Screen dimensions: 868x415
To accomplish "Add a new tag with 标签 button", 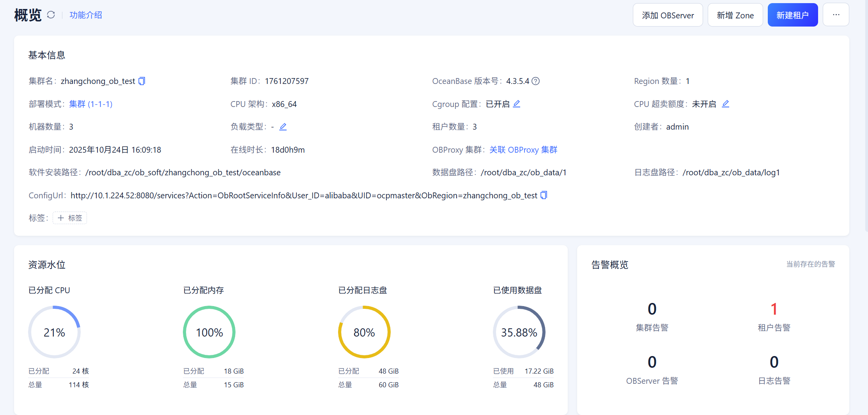I will (70, 218).
